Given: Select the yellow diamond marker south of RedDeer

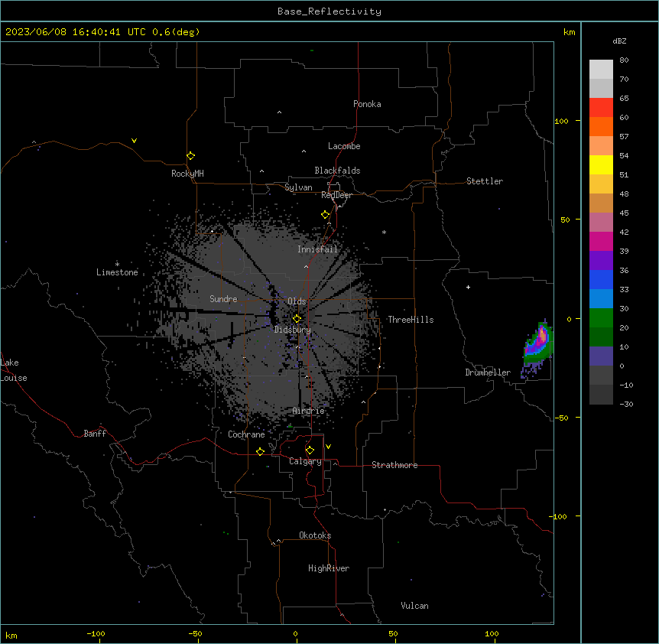Looking at the screenshot, I should pyautogui.click(x=325, y=215).
